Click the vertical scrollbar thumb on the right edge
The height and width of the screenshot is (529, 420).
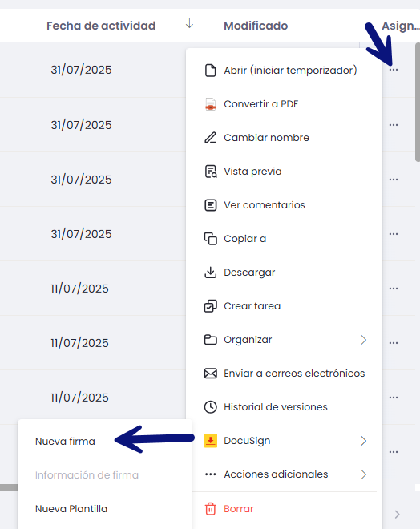coord(418,102)
